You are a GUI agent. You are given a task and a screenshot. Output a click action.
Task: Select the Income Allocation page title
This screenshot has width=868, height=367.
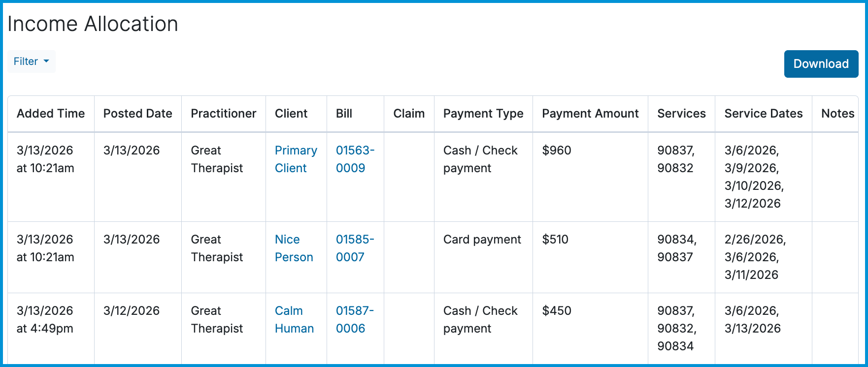click(x=93, y=24)
